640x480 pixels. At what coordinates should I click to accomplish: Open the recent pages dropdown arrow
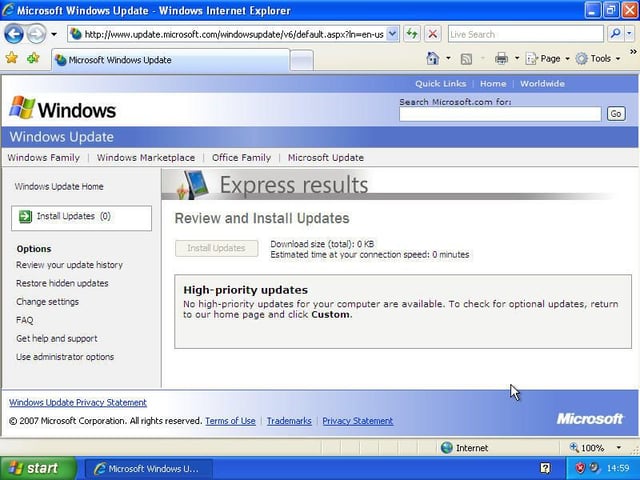54,35
